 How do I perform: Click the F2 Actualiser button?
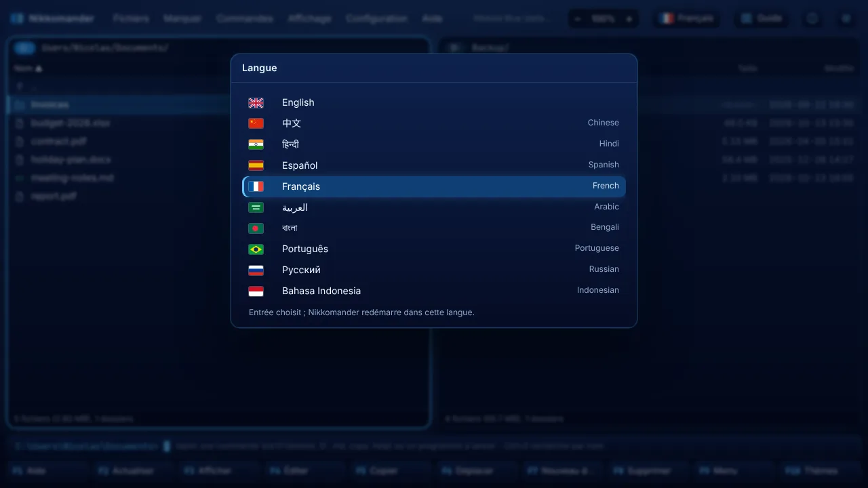pos(134,470)
